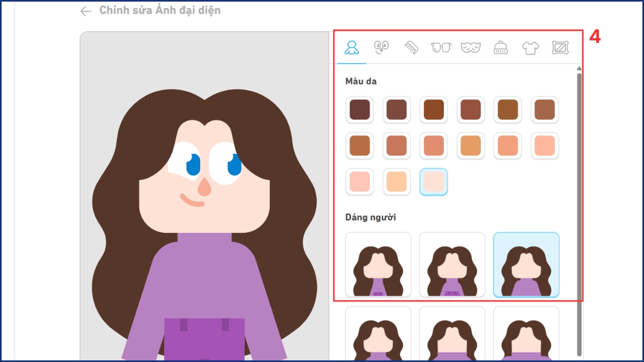Pick the second skin tone in top row
The width and height of the screenshot is (644, 362).
[x=397, y=110]
